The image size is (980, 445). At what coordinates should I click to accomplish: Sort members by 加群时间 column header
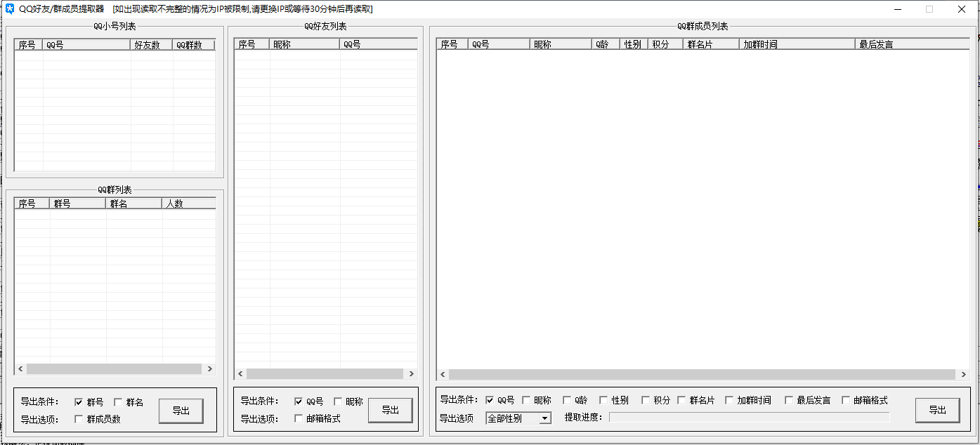click(797, 44)
